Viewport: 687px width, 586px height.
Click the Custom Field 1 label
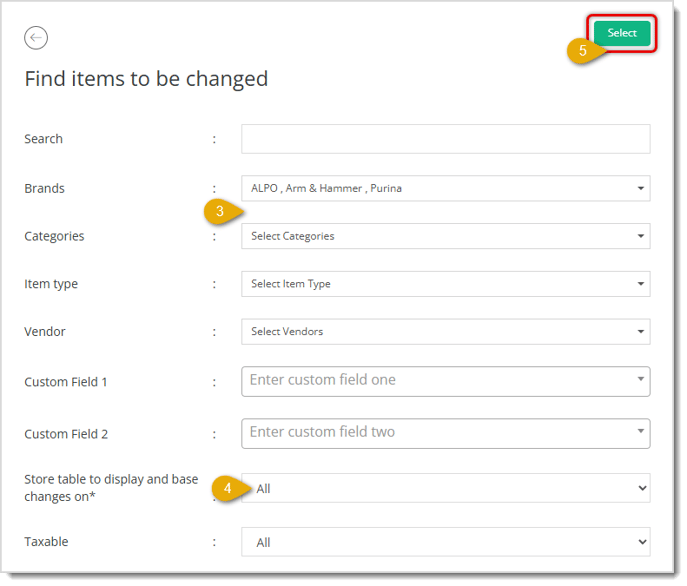click(x=66, y=384)
